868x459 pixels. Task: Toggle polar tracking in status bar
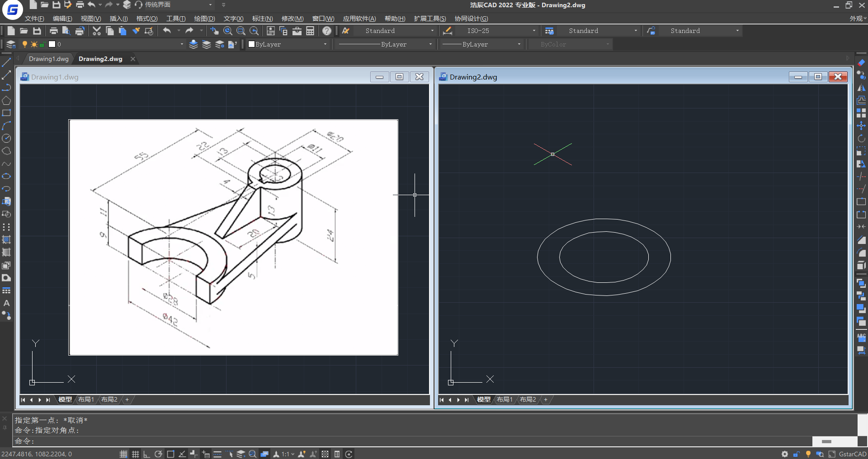[x=158, y=454]
